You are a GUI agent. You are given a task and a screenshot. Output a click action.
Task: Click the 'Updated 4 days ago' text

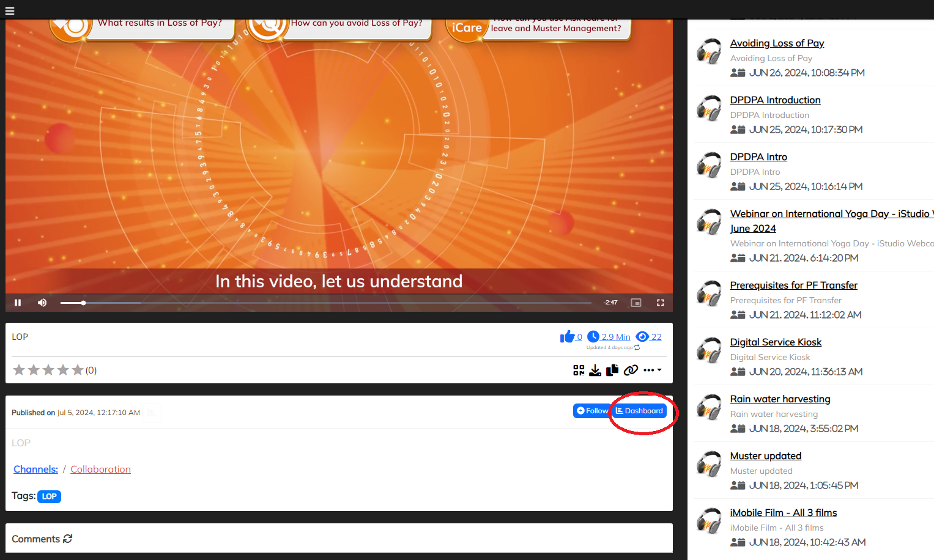(x=609, y=347)
